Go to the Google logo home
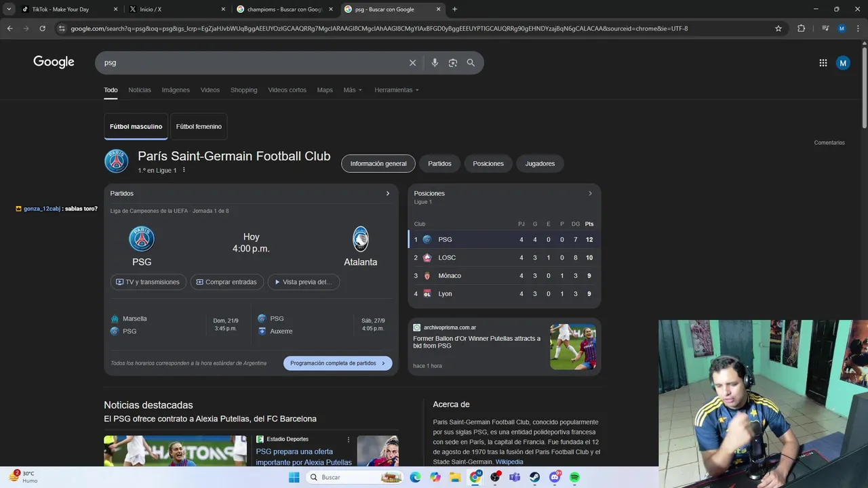This screenshot has width=868, height=488. coord(54,62)
